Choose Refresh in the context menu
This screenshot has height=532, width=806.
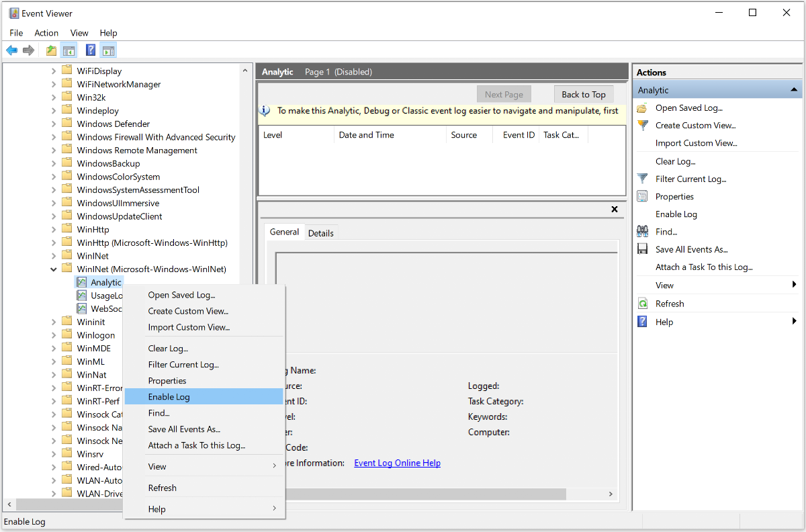pos(205,488)
